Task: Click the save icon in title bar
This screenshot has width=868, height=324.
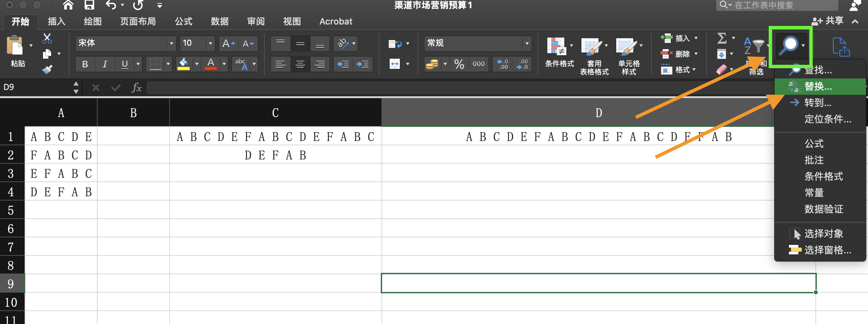Action: [x=89, y=5]
